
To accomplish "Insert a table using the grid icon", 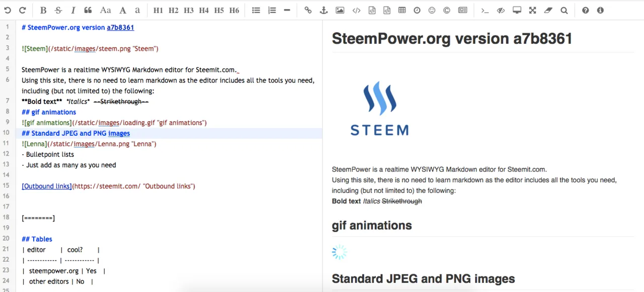I will pyautogui.click(x=402, y=10).
